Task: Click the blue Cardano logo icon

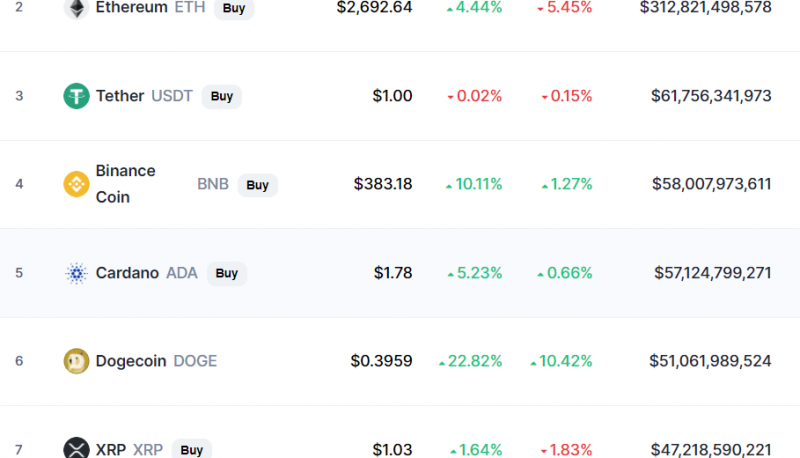Action: click(77, 273)
